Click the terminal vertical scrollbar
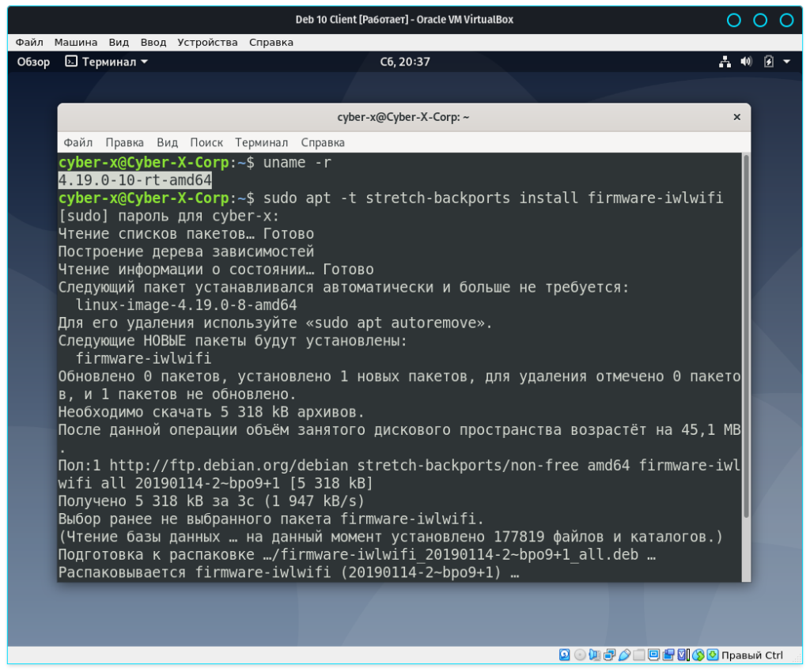The height and width of the screenshot is (672, 810). (x=745, y=332)
